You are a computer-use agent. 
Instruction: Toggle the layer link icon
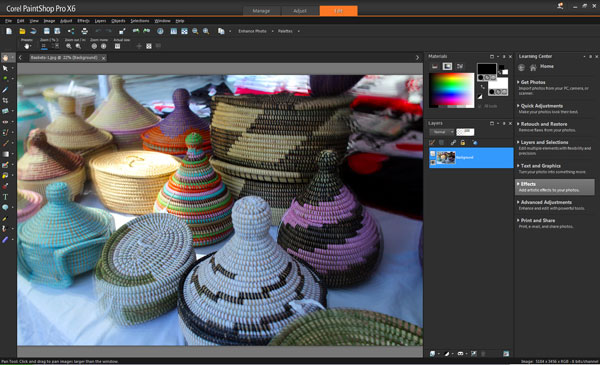[x=453, y=143]
